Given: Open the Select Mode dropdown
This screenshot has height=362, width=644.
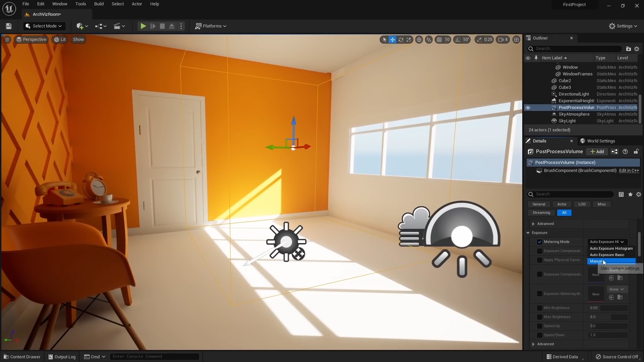Looking at the screenshot, I should (x=44, y=26).
